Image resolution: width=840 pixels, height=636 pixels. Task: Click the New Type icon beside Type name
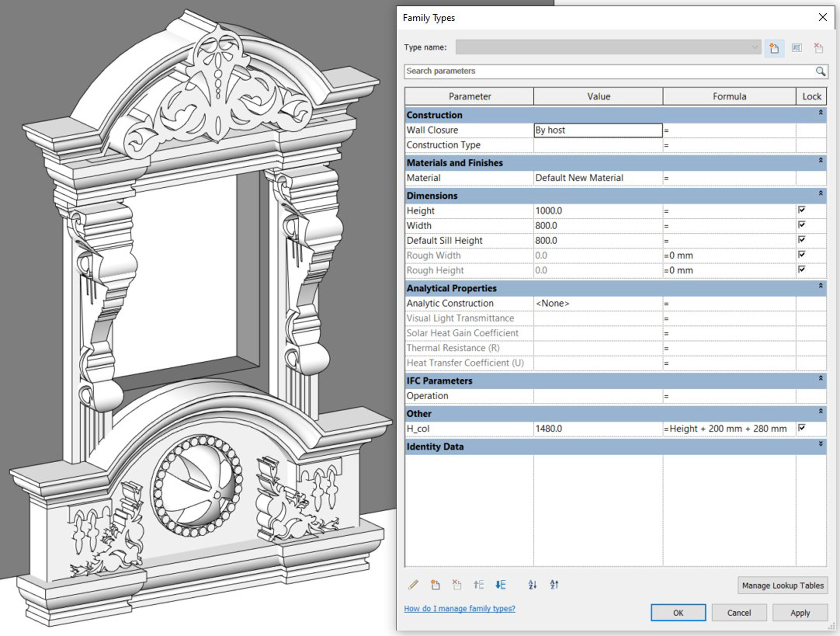click(x=774, y=48)
